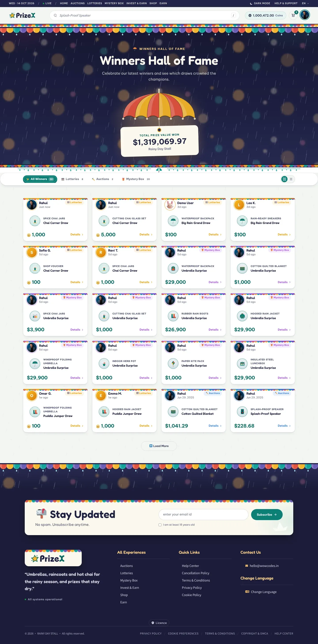The height and width of the screenshot is (644, 318).
Task: Click the Load More button
Action: pyautogui.click(x=159, y=446)
